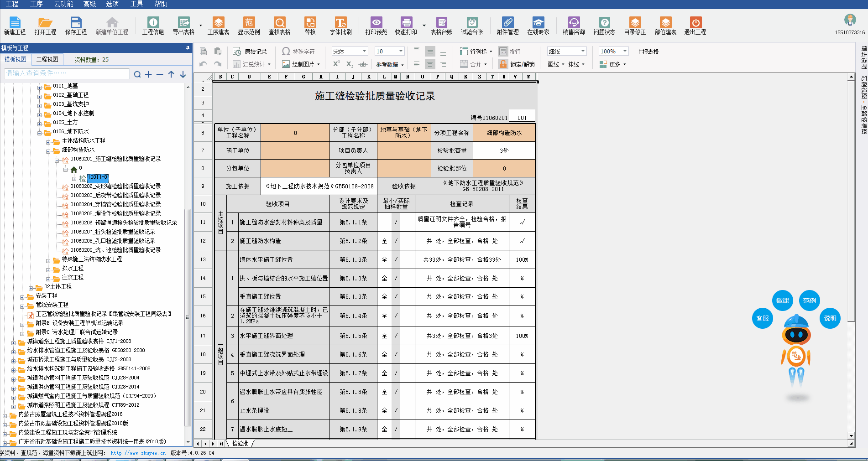
Task: Click the 上报表格 button
Action: 648,52
